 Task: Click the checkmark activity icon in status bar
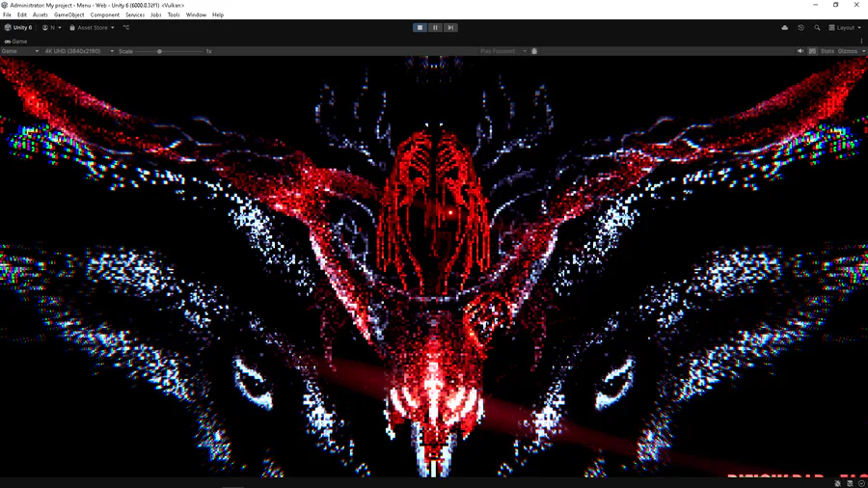(861, 483)
